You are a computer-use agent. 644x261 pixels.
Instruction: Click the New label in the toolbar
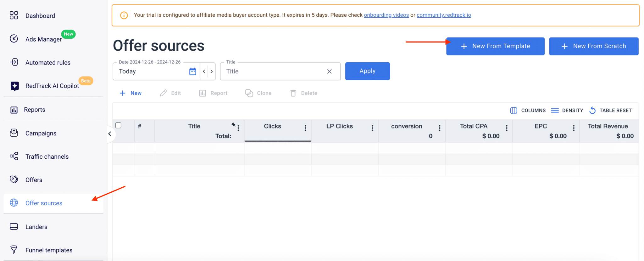[x=136, y=93]
